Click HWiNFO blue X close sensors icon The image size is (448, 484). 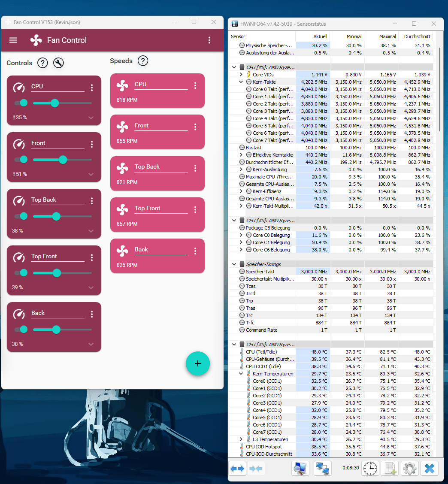pyautogui.click(x=430, y=469)
